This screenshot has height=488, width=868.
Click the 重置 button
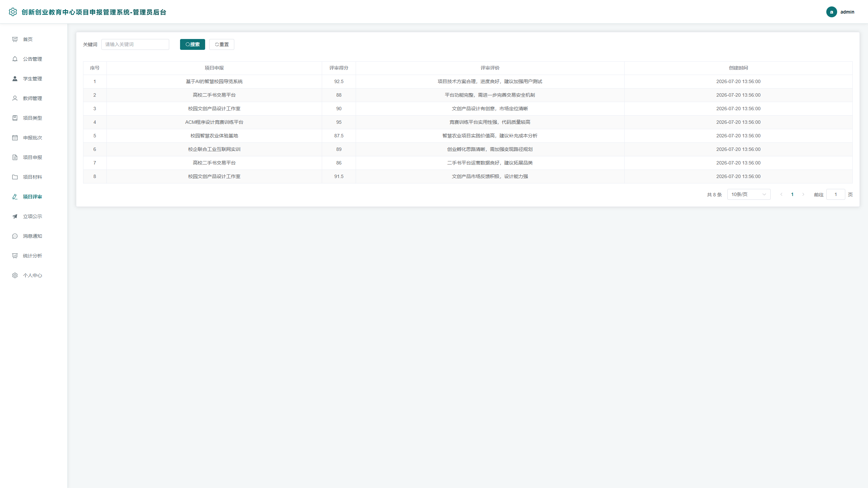(x=221, y=44)
